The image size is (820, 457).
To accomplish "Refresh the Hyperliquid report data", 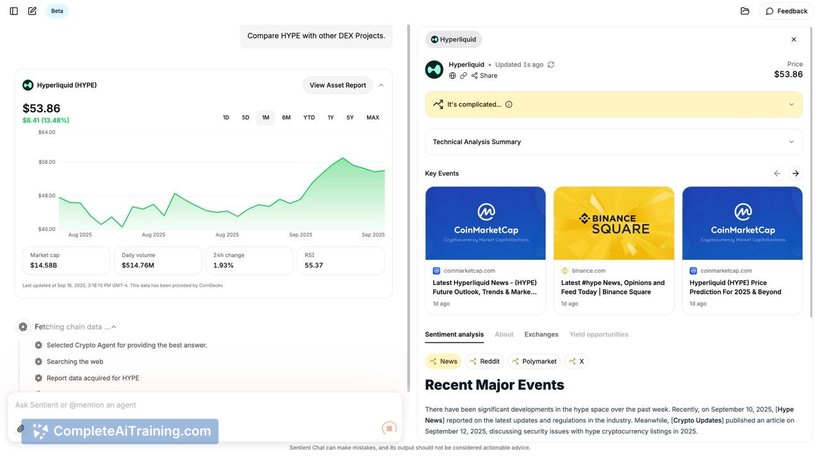I will click(x=551, y=65).
